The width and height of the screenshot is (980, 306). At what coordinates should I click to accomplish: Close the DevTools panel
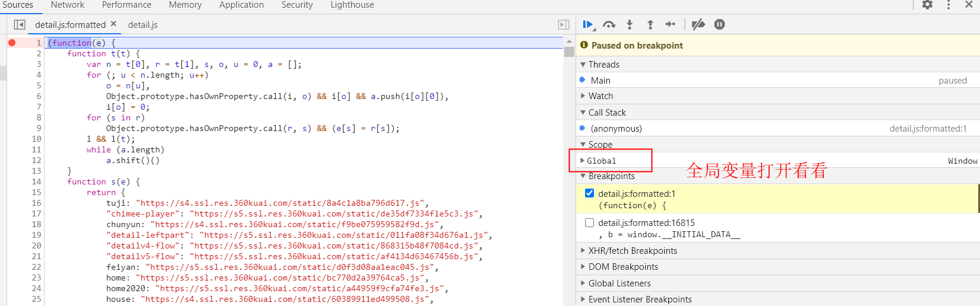969,5
